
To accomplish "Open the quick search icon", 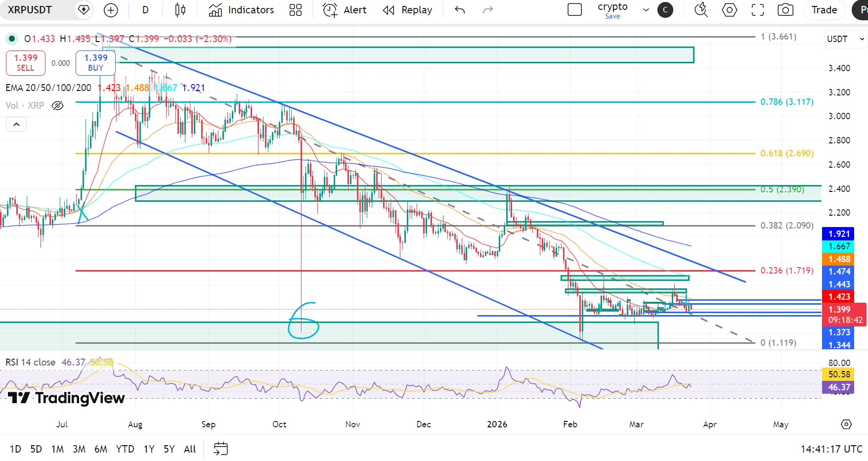I will (701, 10).
